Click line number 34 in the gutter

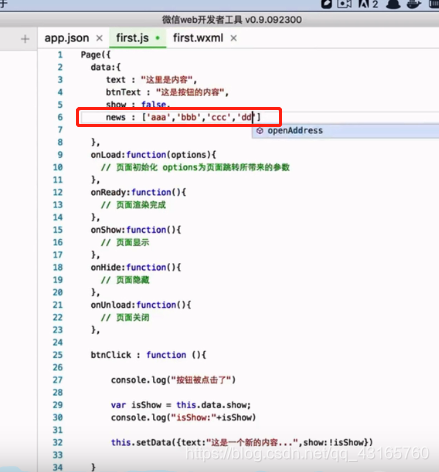click(x=58, y=467)
